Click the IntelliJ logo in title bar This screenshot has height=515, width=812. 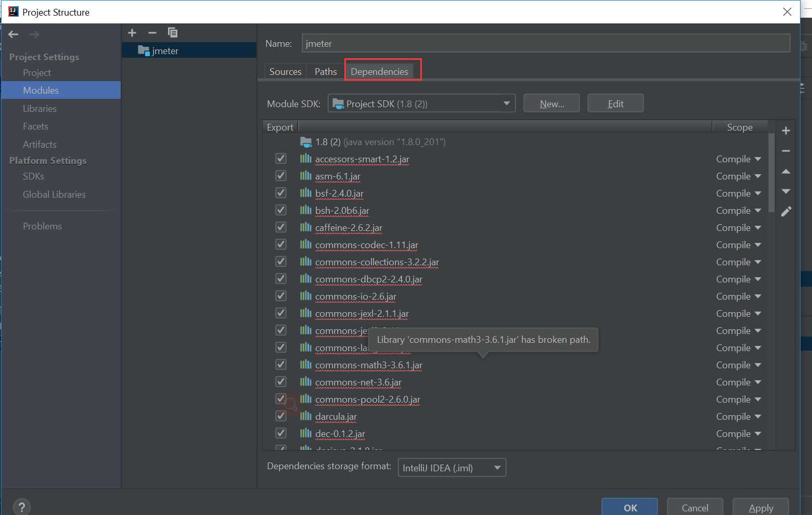(x=13, y=11)
